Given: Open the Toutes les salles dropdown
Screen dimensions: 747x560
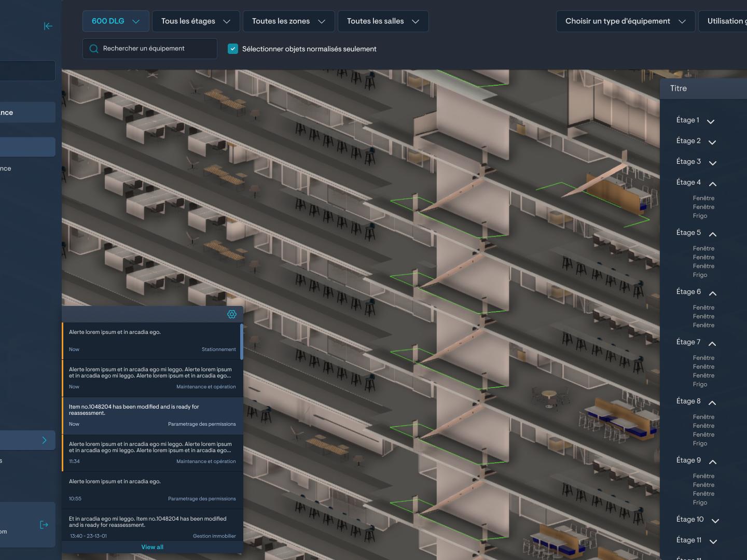Looking at the screenshot, I should point(383,21).
